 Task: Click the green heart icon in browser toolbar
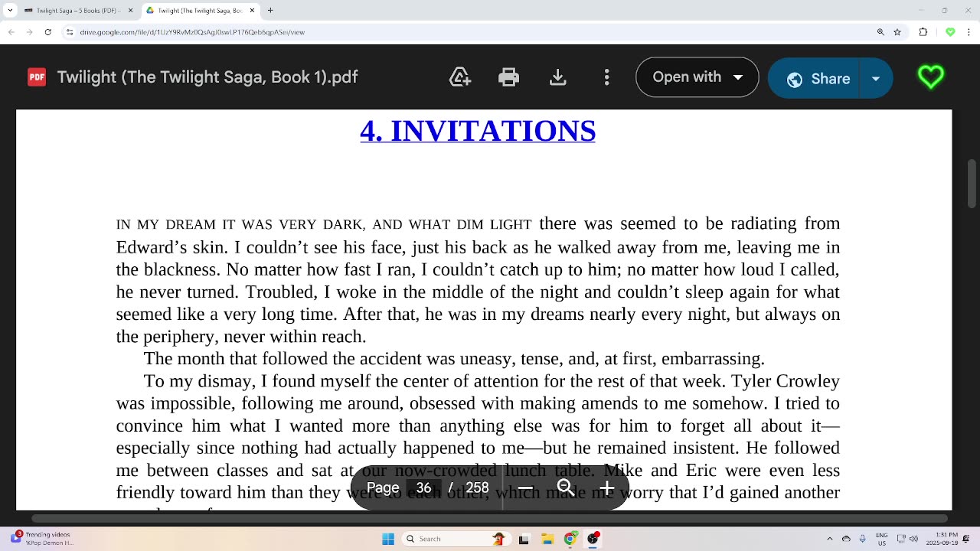coord(950,32)
